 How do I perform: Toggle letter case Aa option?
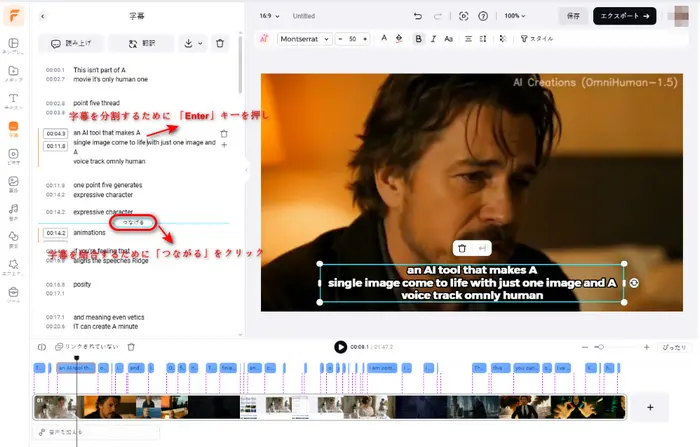coord(449,39)
